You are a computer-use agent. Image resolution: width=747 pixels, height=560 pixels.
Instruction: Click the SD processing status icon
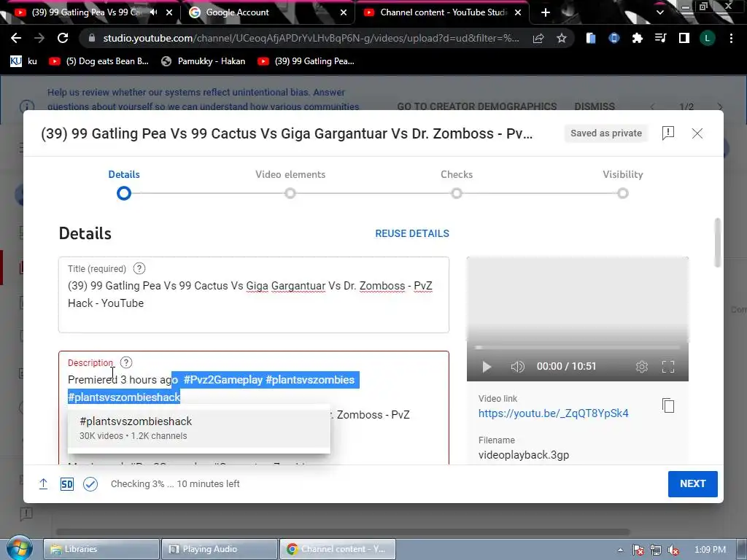pyautogui.click(x=66, y=484)
